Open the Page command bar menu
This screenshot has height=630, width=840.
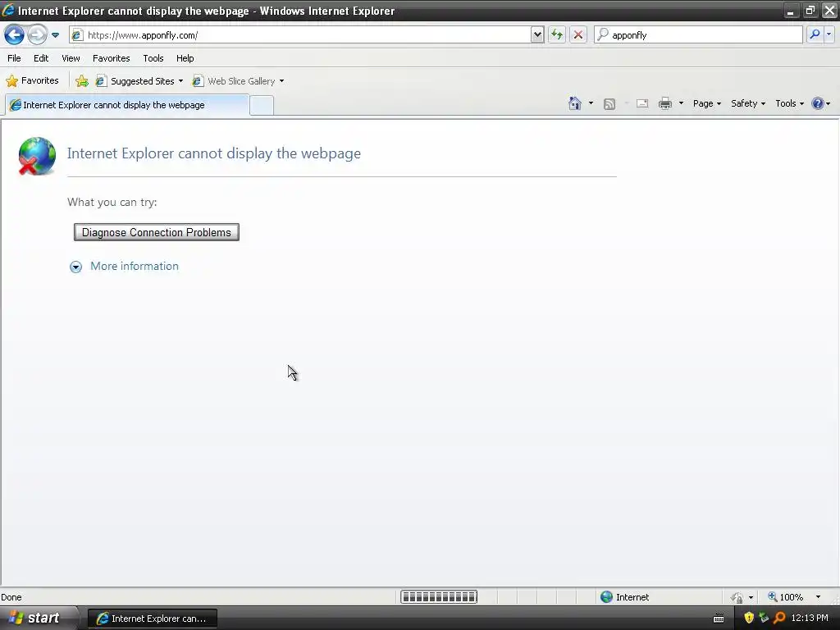(706, 103)
